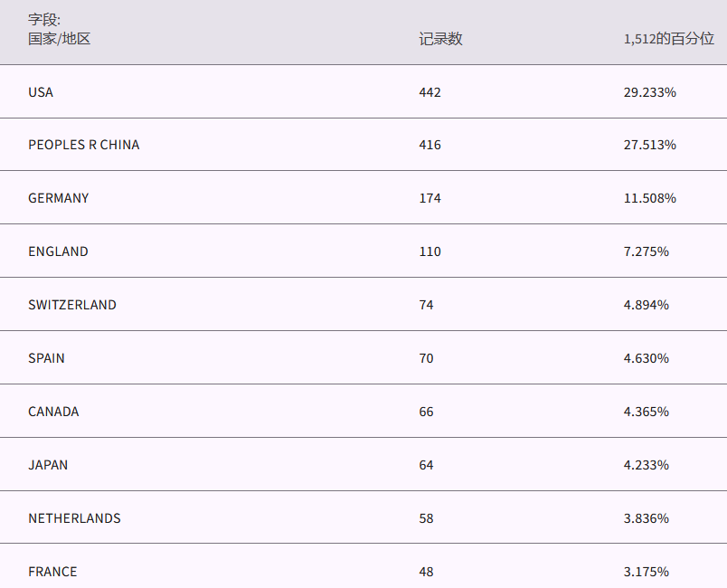Select the JAPAN entry
Image resolution: width=727 pixels, height=588 pixels.
(x=48, y=465)
